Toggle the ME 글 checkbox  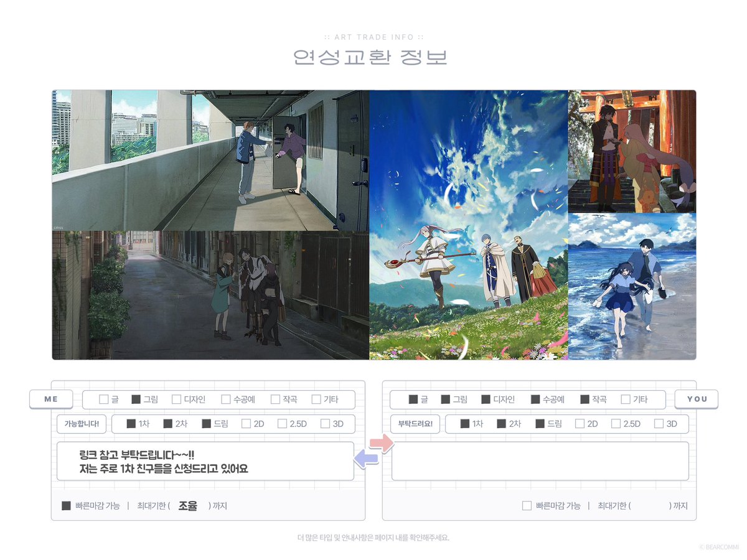pyautogui.click(x=104, y=399)
